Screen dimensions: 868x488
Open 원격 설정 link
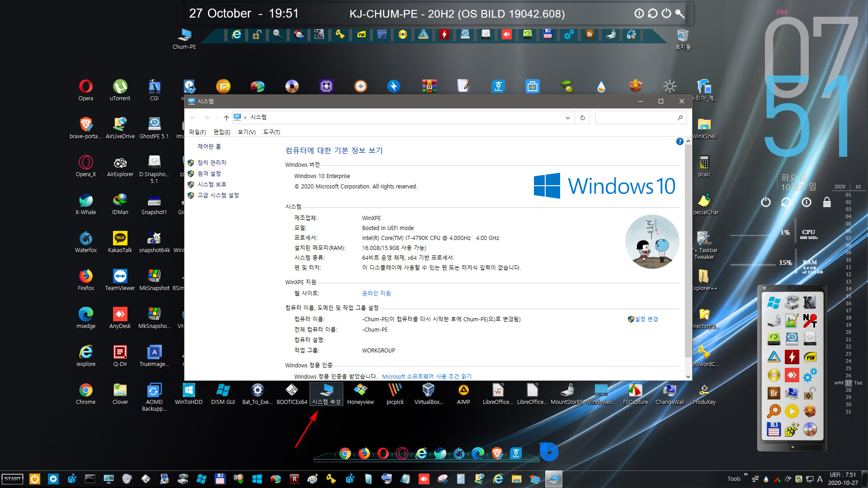click(209, 174)
